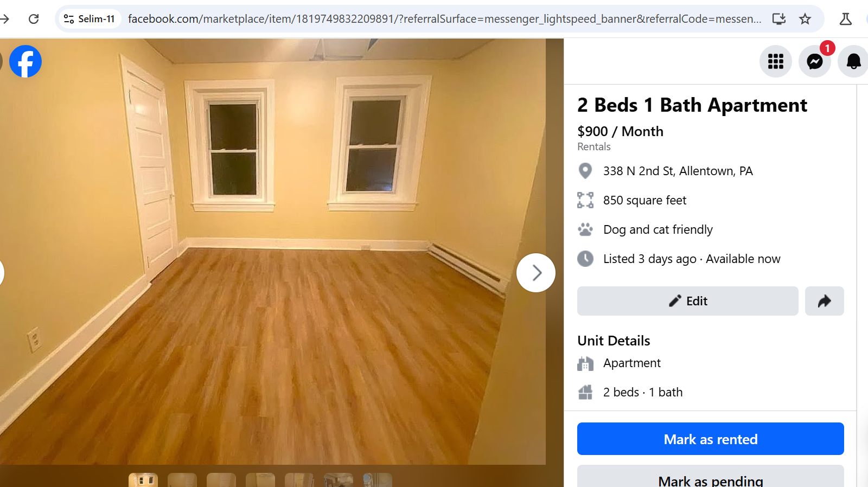
Task: Open the Chrome labs flask icon
Action: [845, 19]
